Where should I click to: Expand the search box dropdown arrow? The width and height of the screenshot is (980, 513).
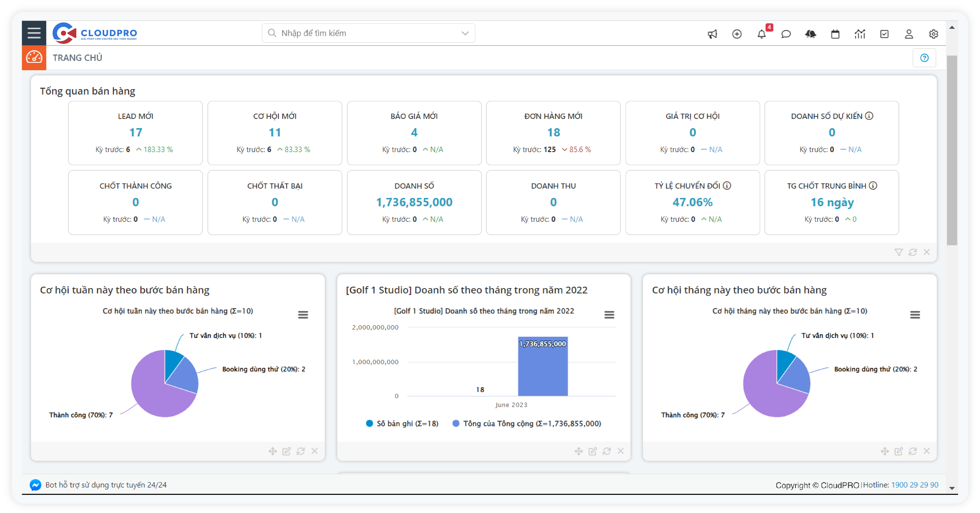click(x=465, y=33)
